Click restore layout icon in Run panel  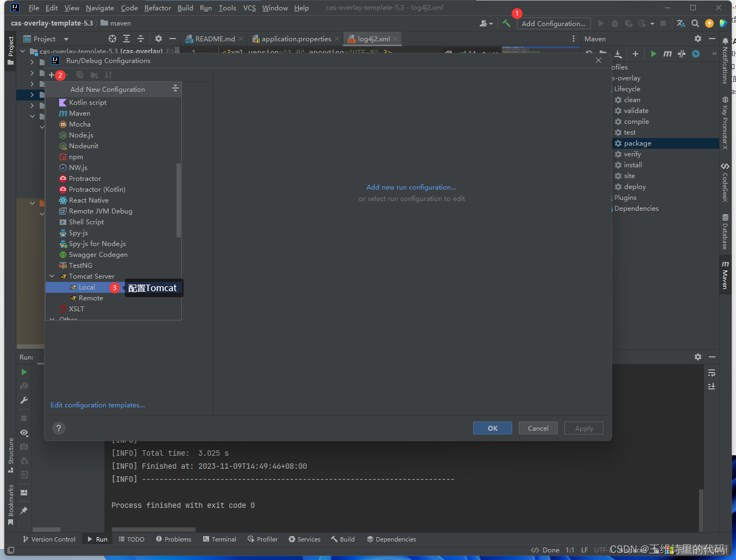point(24,493)
